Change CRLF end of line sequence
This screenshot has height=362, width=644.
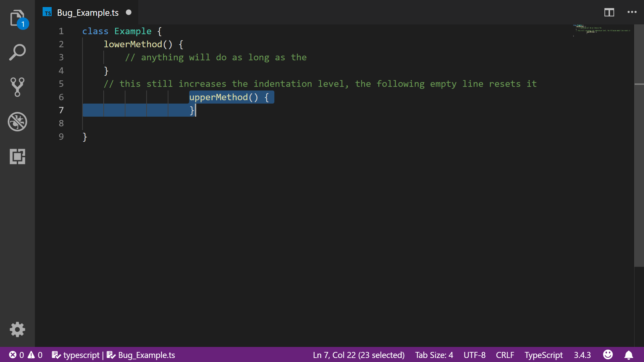pyautogui.click(x=505, y=355)
